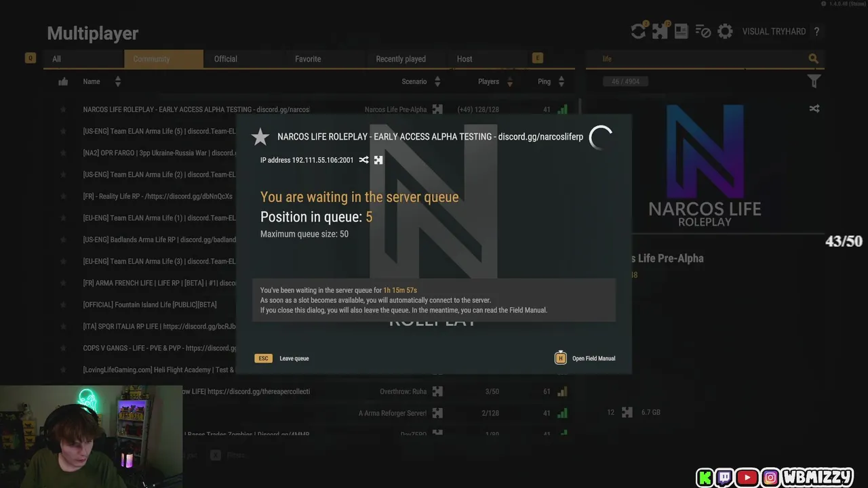Screen dimensions: 868x488
Task: Toggle favorite star for Badlands Arma Life RP
Action: (63, 239)
